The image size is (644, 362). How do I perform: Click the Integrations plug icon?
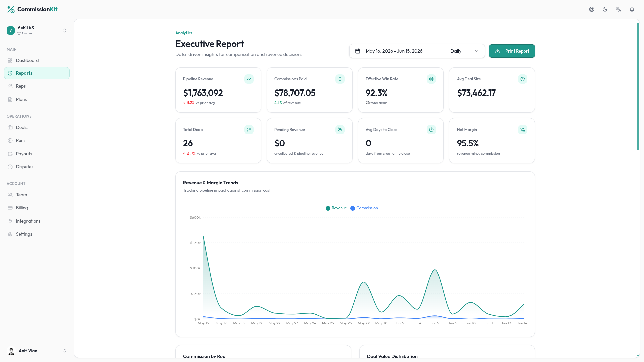point(10,221)
